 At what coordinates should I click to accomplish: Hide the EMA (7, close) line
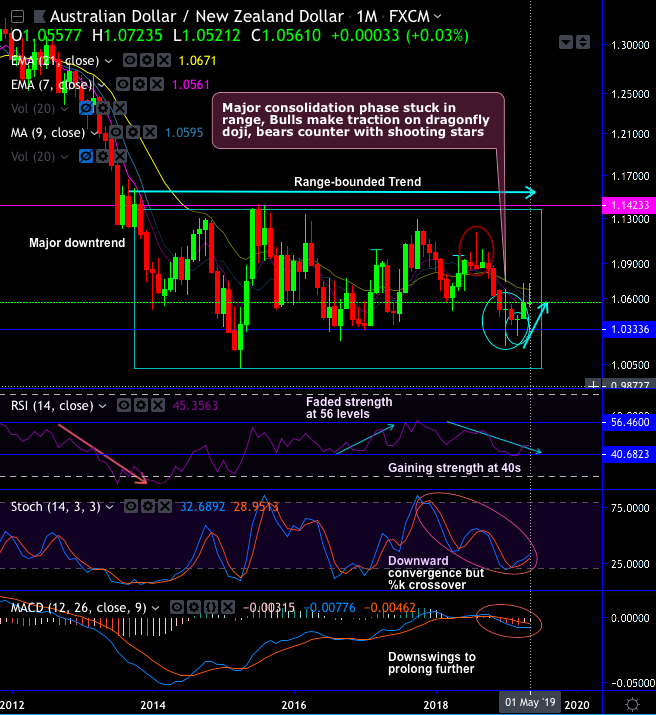pyautogui.click(x=123, y=84)
